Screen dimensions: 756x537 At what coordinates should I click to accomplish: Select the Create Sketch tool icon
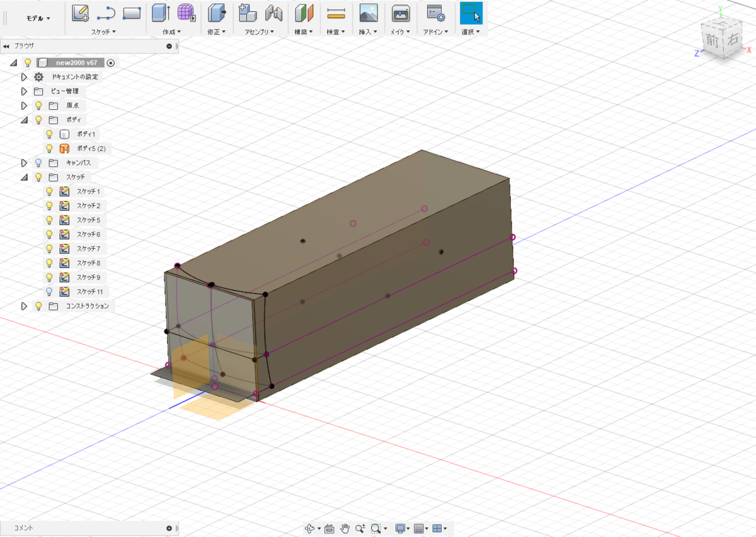tap(80, 13)
